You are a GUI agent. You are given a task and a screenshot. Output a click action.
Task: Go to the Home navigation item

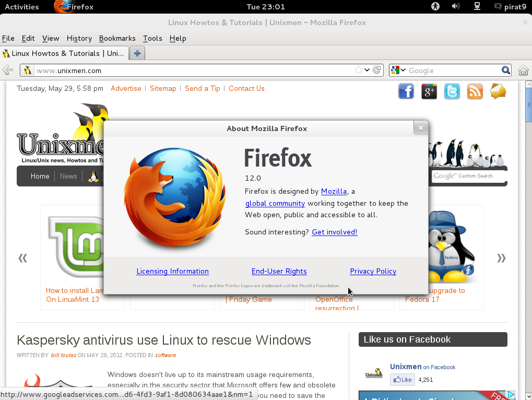40,176
